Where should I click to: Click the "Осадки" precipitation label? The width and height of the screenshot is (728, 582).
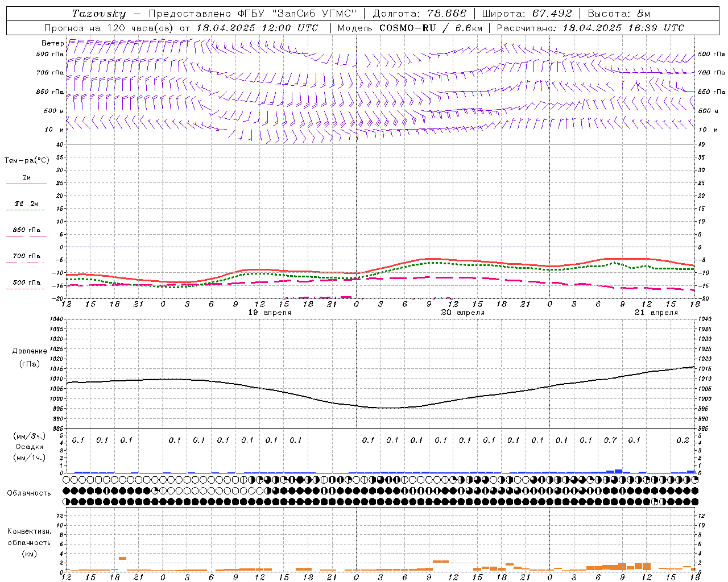30,447
